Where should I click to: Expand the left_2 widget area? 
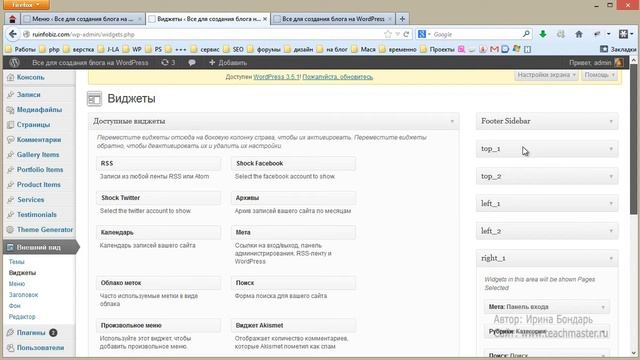point(547,231)
